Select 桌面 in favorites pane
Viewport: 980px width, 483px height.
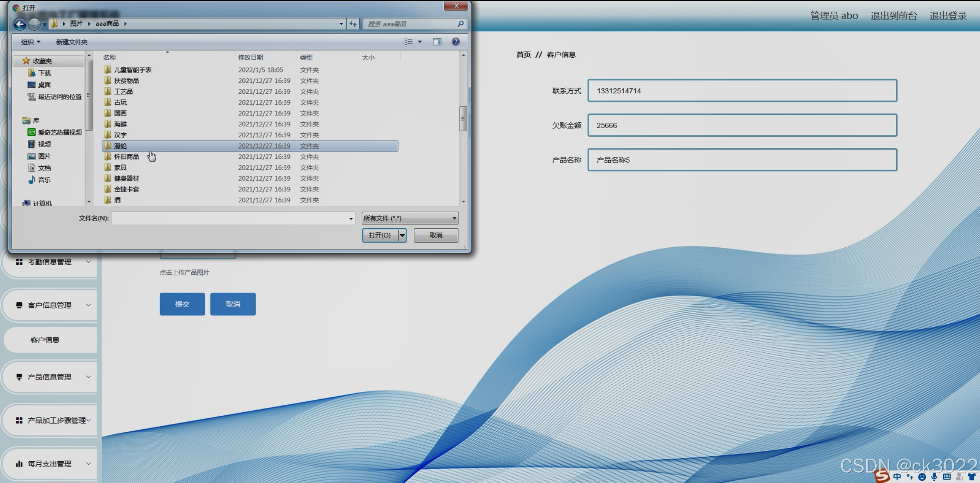click(x=44, y=85)
